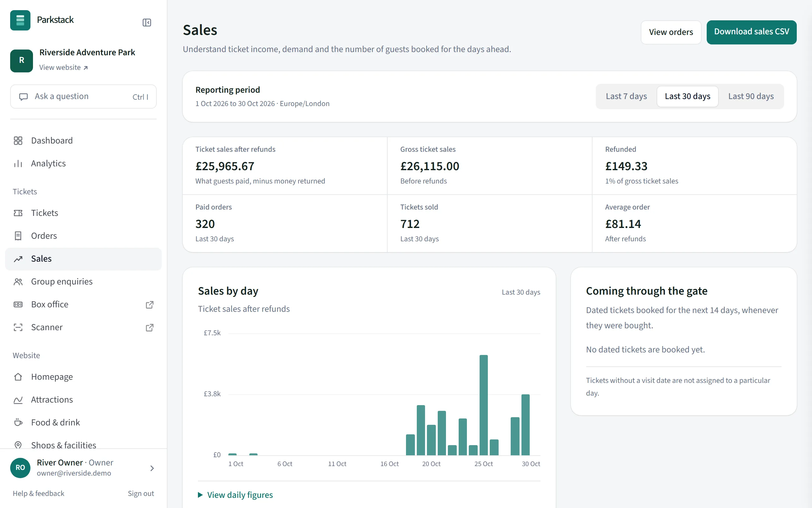Select the Last 90 days period
Screen dimensions: 812x508
[x=750, y=97]
